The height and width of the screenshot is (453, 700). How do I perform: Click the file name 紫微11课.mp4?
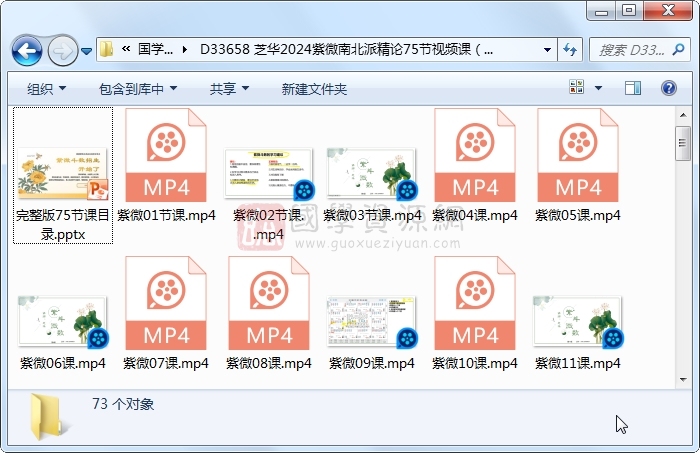pyautogui.click(x=578, y=363)
